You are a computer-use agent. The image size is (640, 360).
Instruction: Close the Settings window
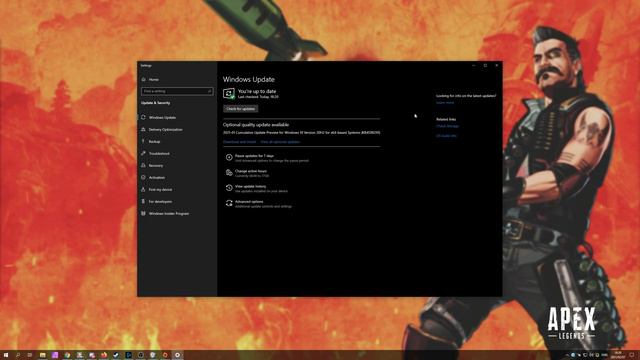click(x=497, y=65)
